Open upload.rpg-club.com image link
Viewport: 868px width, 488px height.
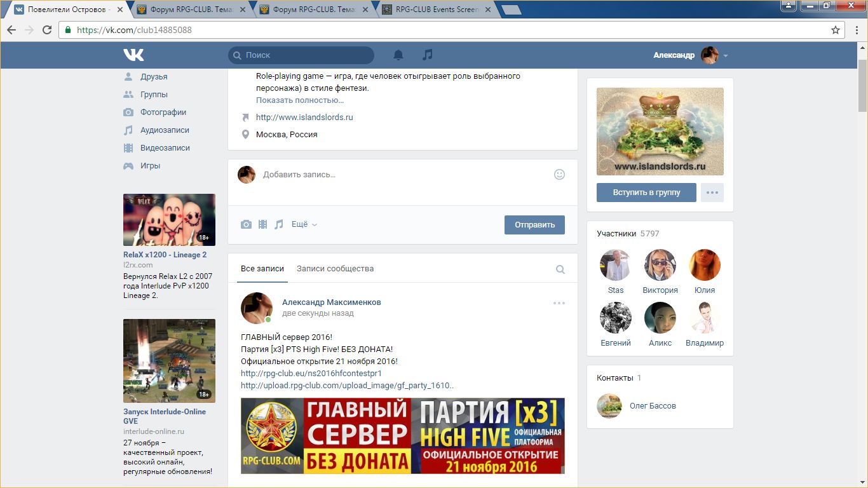click(348, 385)
